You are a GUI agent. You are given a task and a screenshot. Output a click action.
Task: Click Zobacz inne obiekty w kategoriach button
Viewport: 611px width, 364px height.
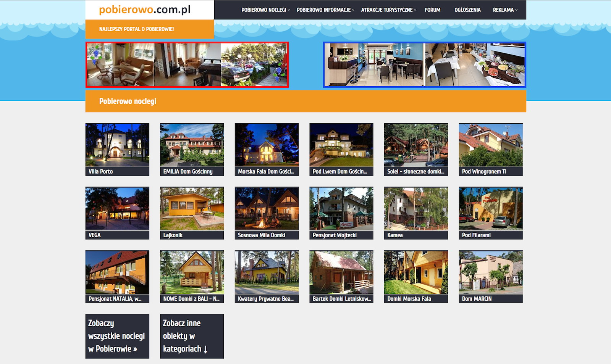pos(192,336)
